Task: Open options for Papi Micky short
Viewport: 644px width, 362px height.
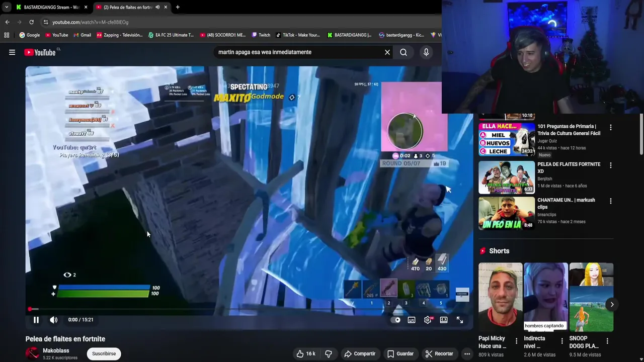Action: 516,341
